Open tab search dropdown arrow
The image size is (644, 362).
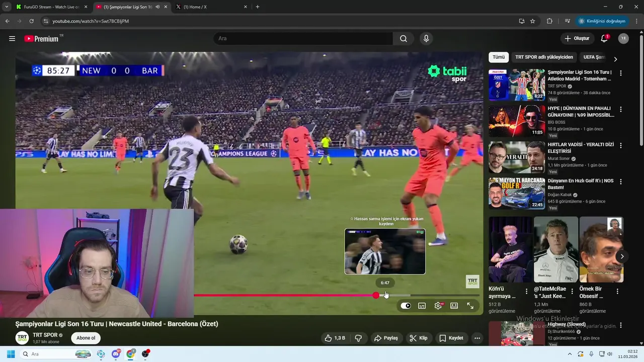click(x=6, y=7)
